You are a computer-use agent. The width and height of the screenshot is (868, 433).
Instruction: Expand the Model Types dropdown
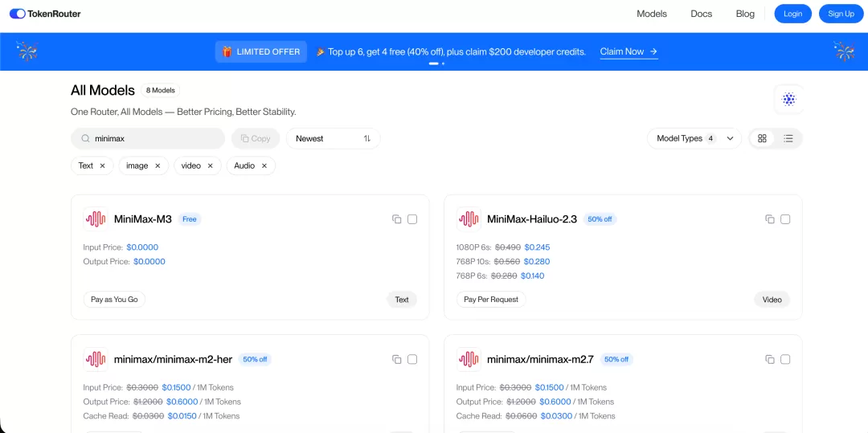point(694,139)
